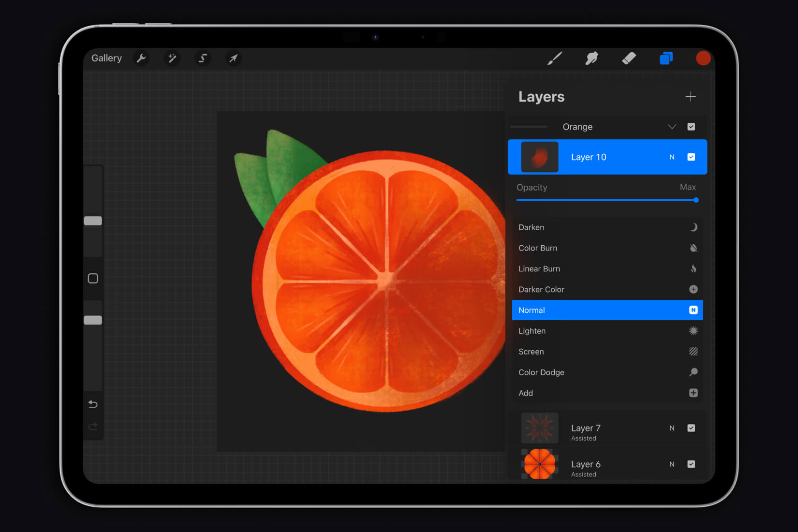Click the brush opacity slider handle
798x532 pixels.
(x=93, y=320)
